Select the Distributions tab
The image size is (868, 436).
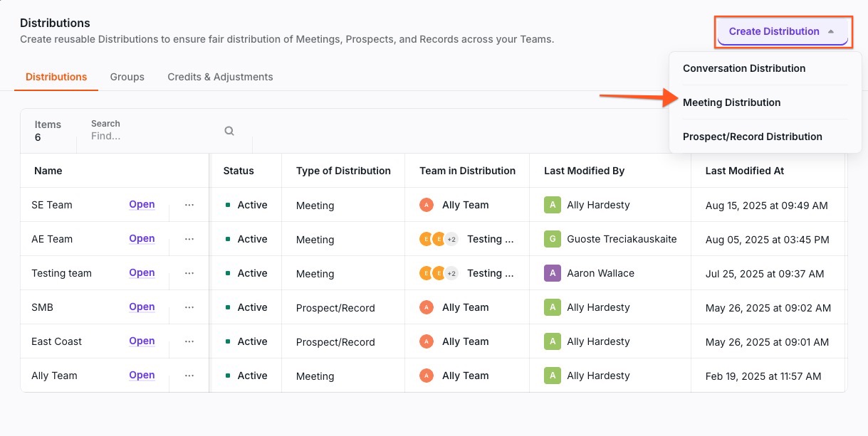56,76
